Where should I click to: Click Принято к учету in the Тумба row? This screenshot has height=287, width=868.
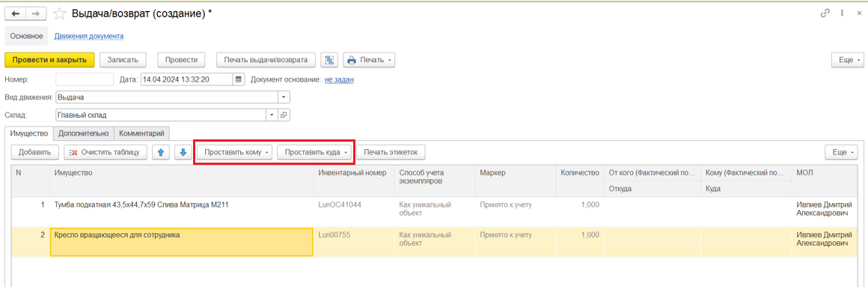506,205
